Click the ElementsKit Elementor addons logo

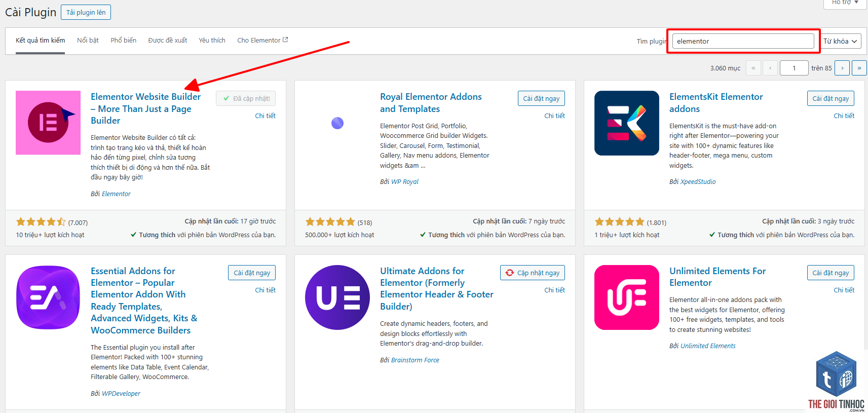627,123
